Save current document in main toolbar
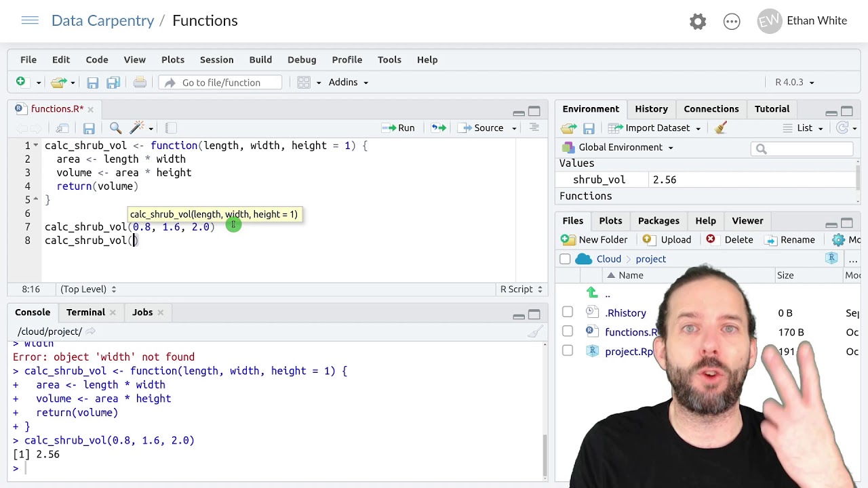The image size is (868, 488). [x=93, y=83]
